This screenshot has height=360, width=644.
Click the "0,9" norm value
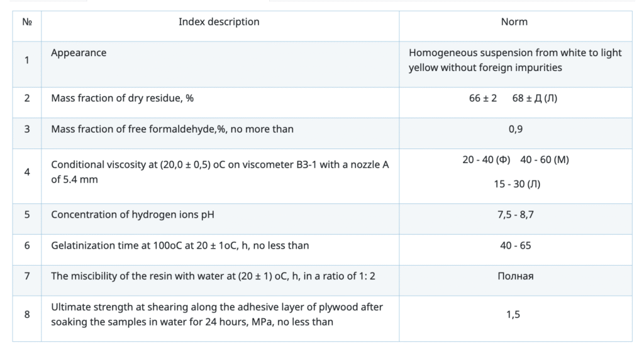pos(515,129)
